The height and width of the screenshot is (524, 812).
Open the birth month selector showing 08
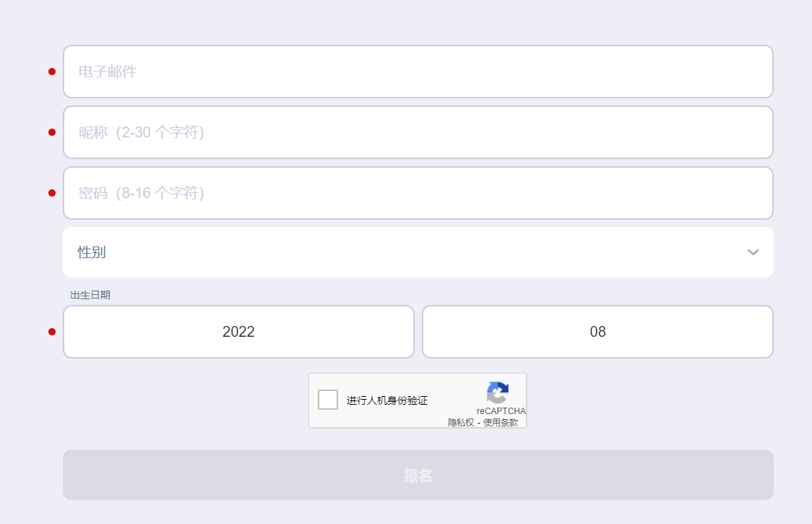[x=597, y=332]
